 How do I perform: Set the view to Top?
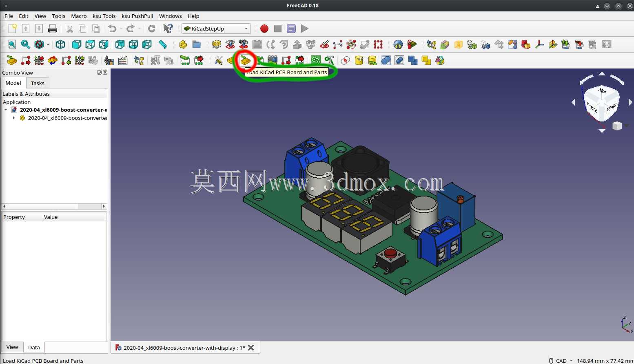[90, 44]
